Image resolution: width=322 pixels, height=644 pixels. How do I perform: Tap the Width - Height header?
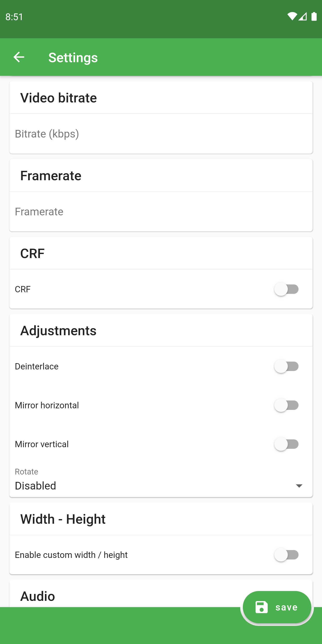coord(63,519)
